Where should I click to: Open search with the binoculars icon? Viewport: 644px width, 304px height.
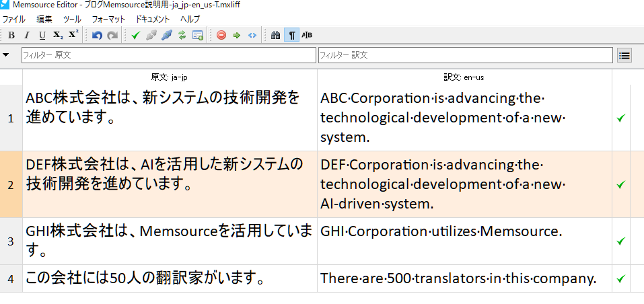coord(276,35)
